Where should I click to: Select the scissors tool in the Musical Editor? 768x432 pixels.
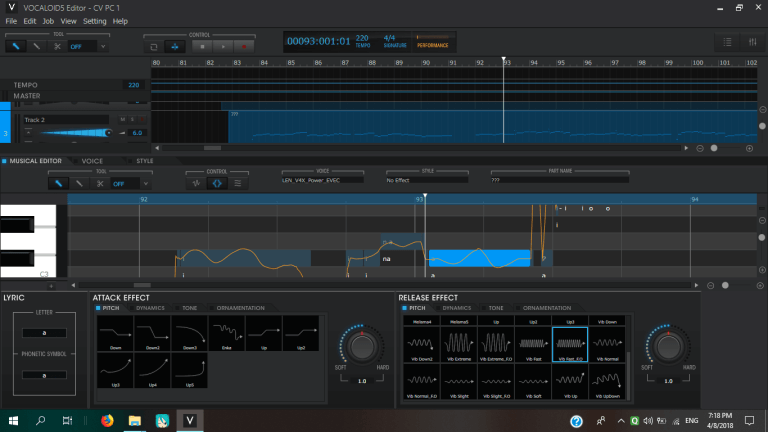pyautogui.click(x=100, y=184)
